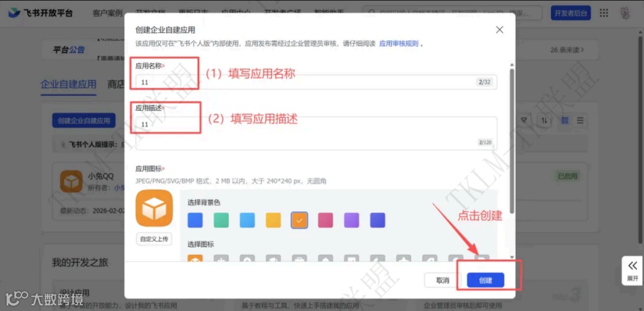Click 取消 to cancel

point(442,281)
